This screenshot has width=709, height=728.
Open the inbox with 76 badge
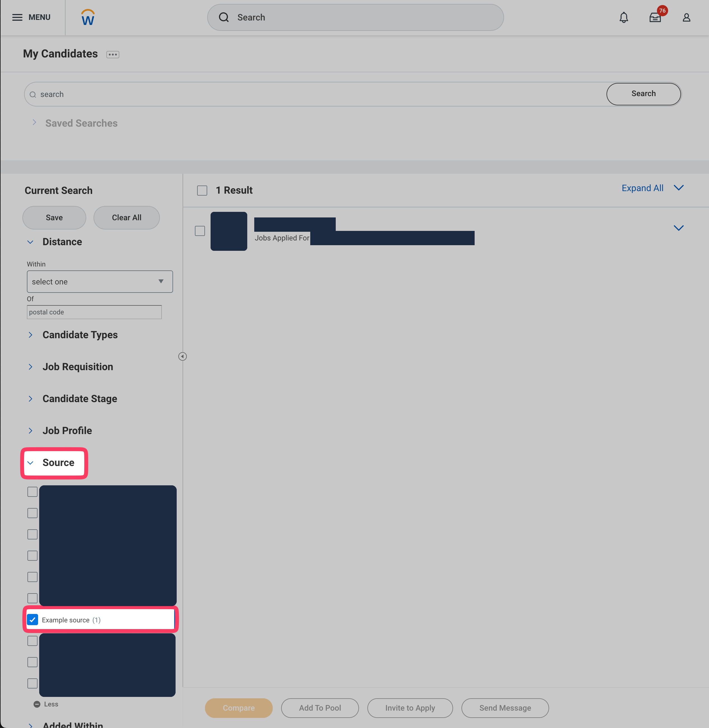[x=655, y=17]
